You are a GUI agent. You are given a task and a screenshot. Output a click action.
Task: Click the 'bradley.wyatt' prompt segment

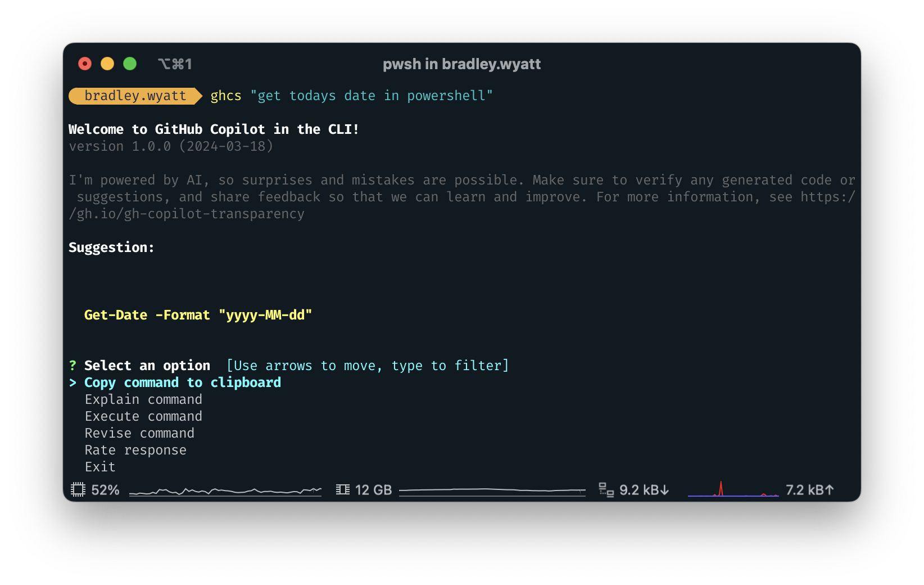click(x=135, y=96)
